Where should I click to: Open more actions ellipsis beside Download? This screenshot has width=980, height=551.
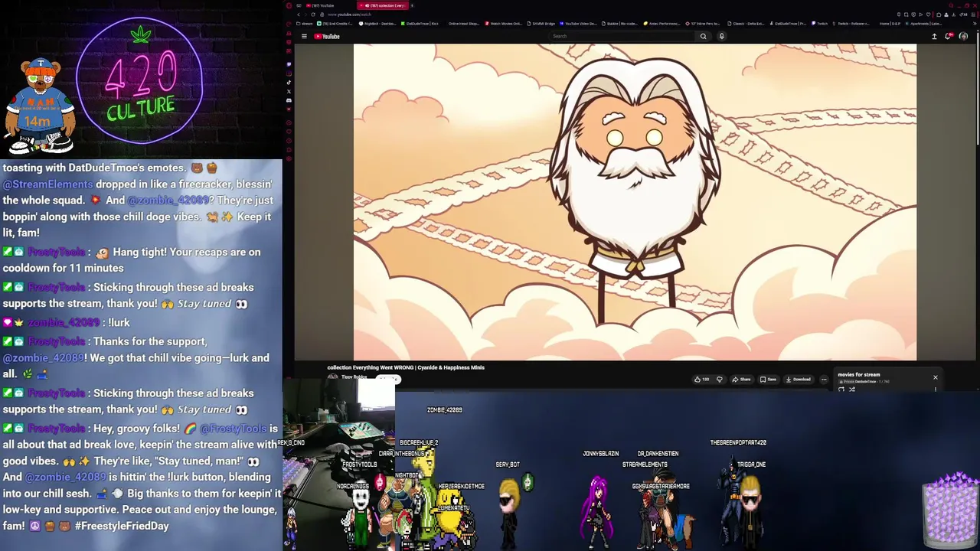click(824, 380)
